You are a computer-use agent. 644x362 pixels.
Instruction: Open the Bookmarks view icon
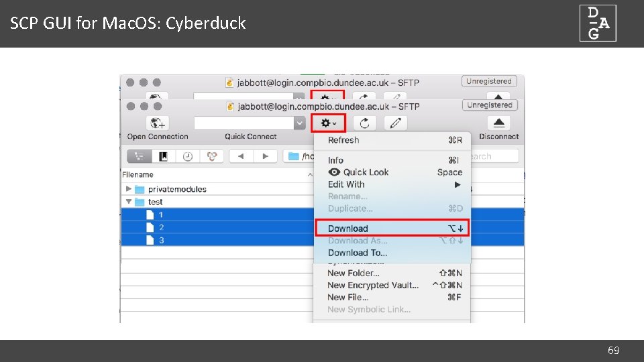(163, 156)
